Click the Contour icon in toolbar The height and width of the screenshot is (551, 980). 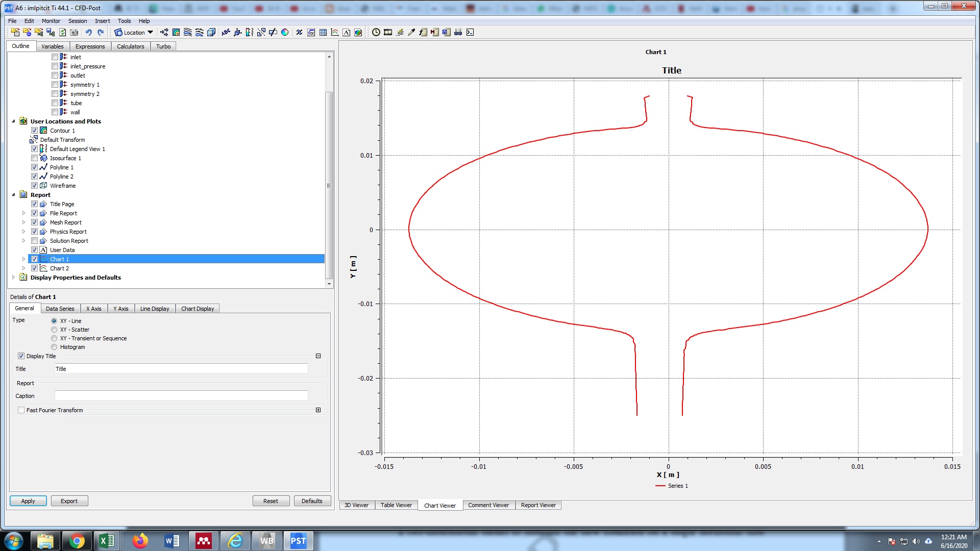click(x=176, y=32)
